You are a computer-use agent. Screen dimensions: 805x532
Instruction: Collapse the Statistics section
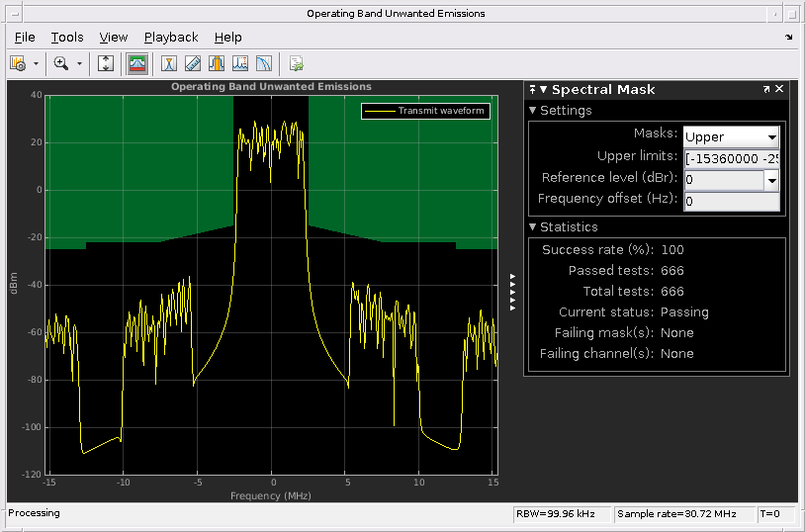pos(534,227)
